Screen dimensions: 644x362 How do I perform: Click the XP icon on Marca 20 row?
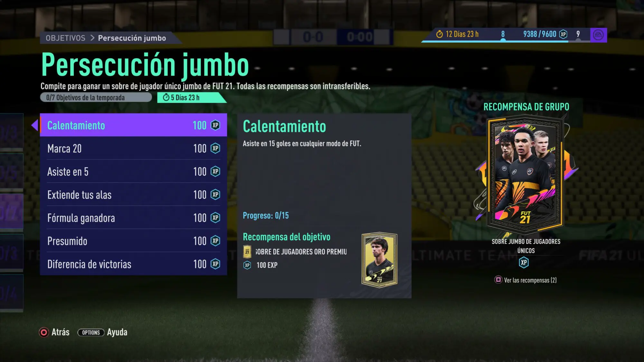click(x=215, y=148)
